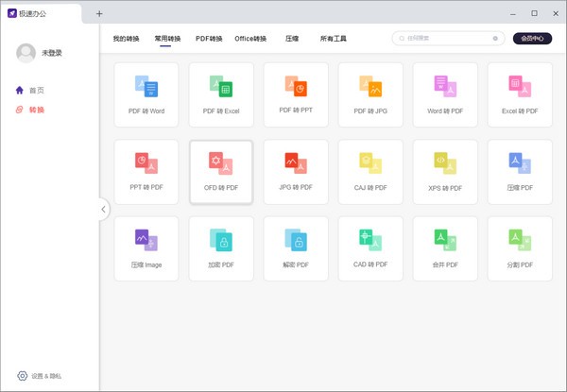Switch to the Office转换 tab
This screenshot has width=567, height=392.
pyautogui.click(x=250, y=39)
